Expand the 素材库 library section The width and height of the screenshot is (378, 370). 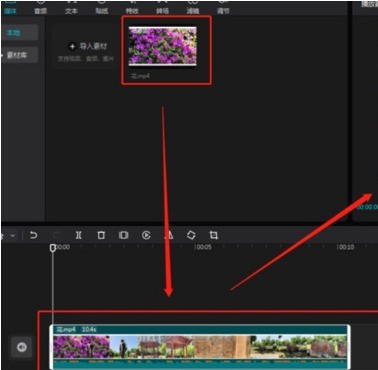(x=18, y=55)
